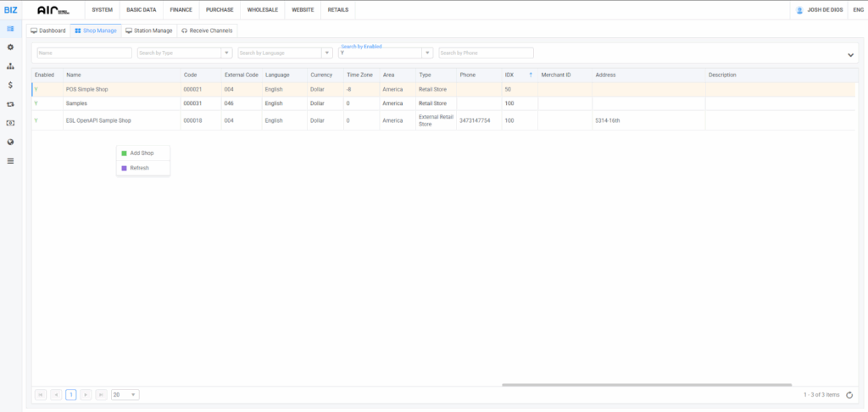
Task: Click the cash banknote icon in sidebar
Action: (x=10, y=123)
